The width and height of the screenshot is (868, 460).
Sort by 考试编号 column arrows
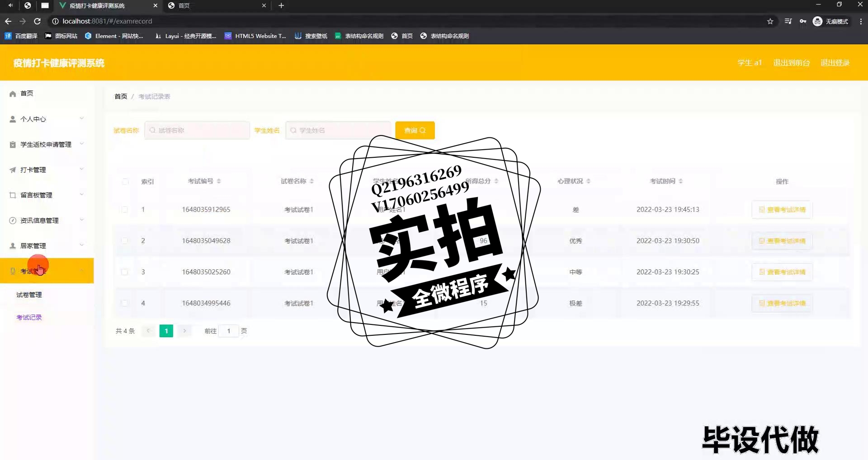(x=219, y=181)
